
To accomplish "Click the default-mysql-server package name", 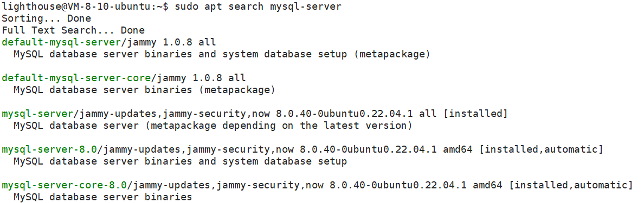I will pos(62,42).
